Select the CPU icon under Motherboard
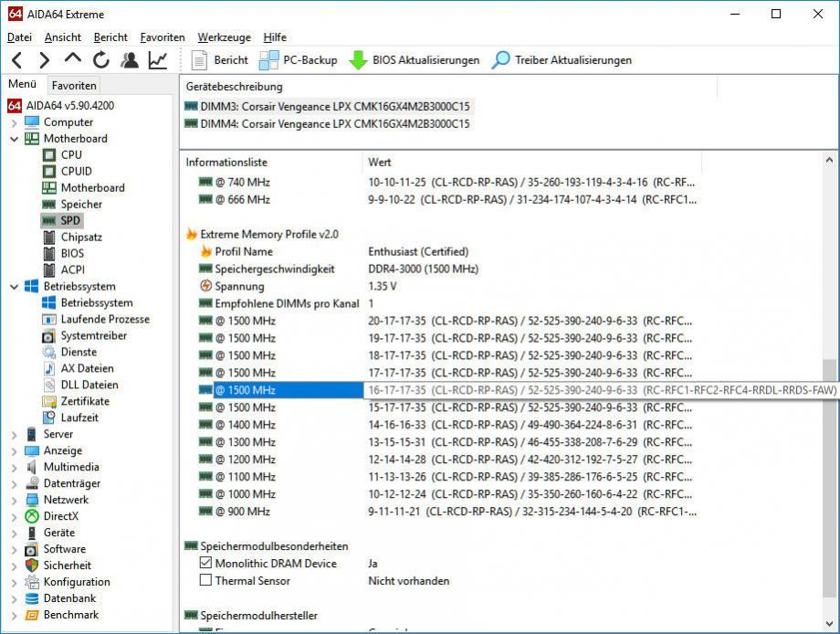The image size is (840, 634). tap(49, 155)
